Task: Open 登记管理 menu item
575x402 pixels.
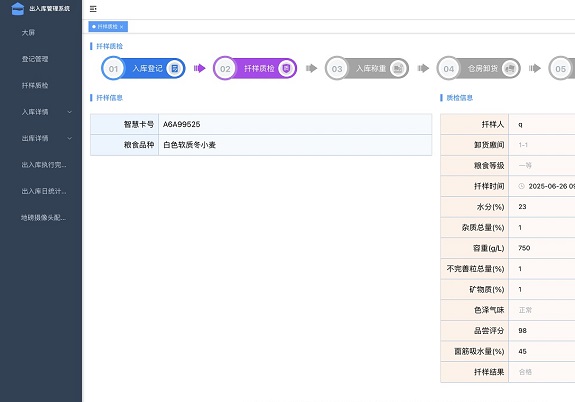Action: pyautogui.click(x=35, y=59)
